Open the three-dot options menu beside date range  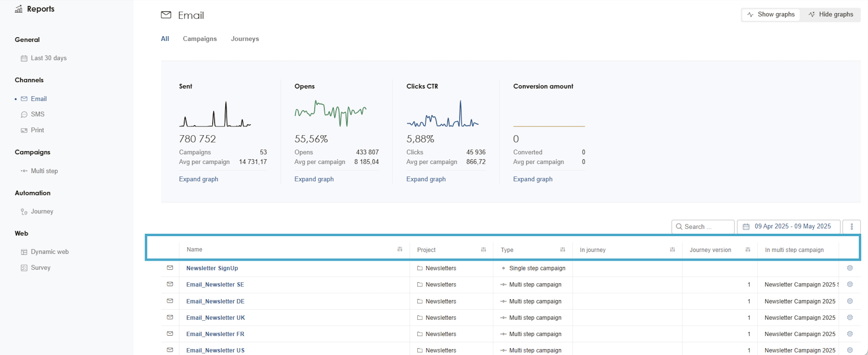click(x=851, y=226)
